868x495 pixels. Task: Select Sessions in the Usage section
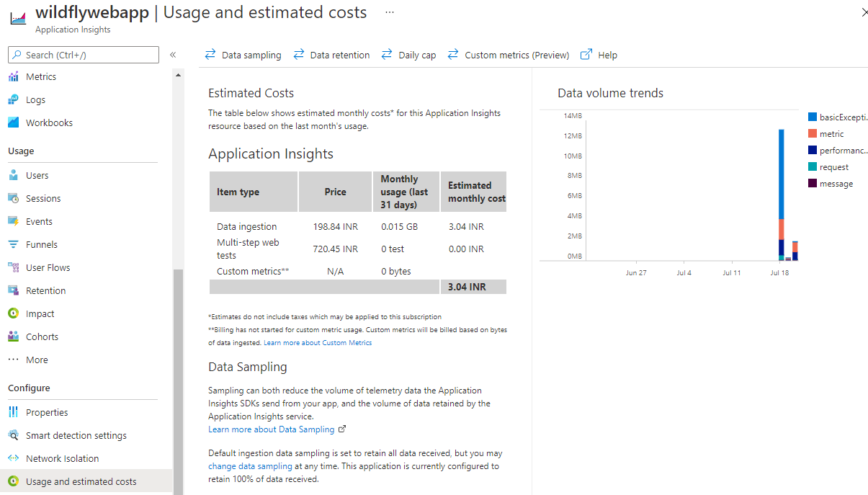click(43, 199)
